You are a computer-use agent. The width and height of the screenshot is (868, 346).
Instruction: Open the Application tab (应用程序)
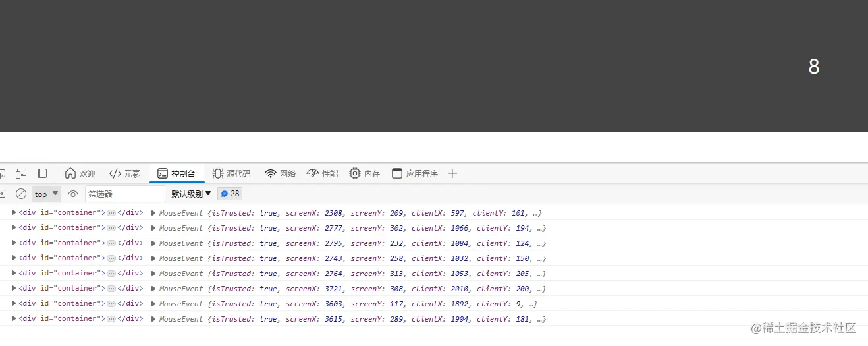click(x=415, y=173)
